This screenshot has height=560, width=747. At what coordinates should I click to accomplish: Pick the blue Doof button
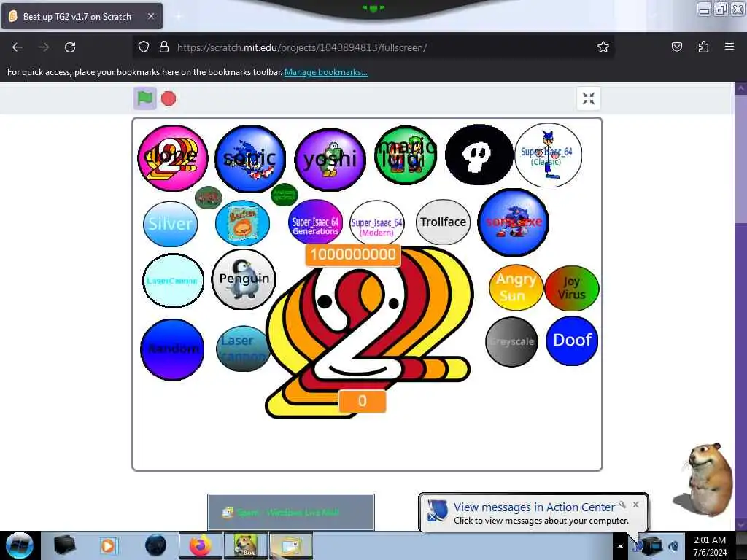[572, 341]
